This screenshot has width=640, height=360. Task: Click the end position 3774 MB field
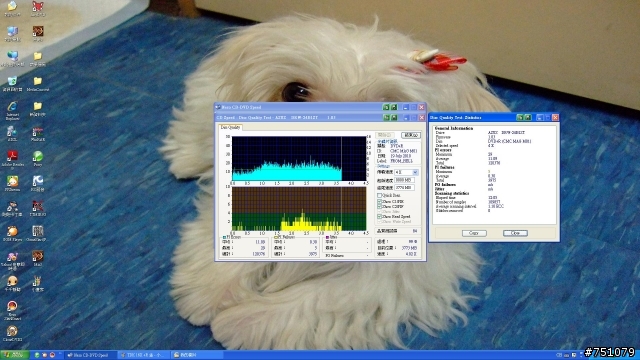[x=404, y=188]
